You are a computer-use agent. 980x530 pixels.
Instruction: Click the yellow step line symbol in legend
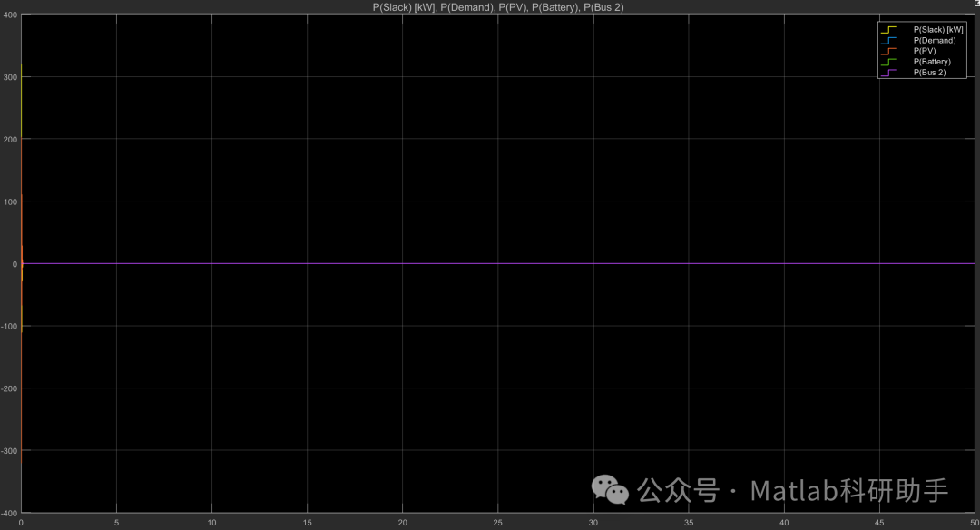pos(888,29)
